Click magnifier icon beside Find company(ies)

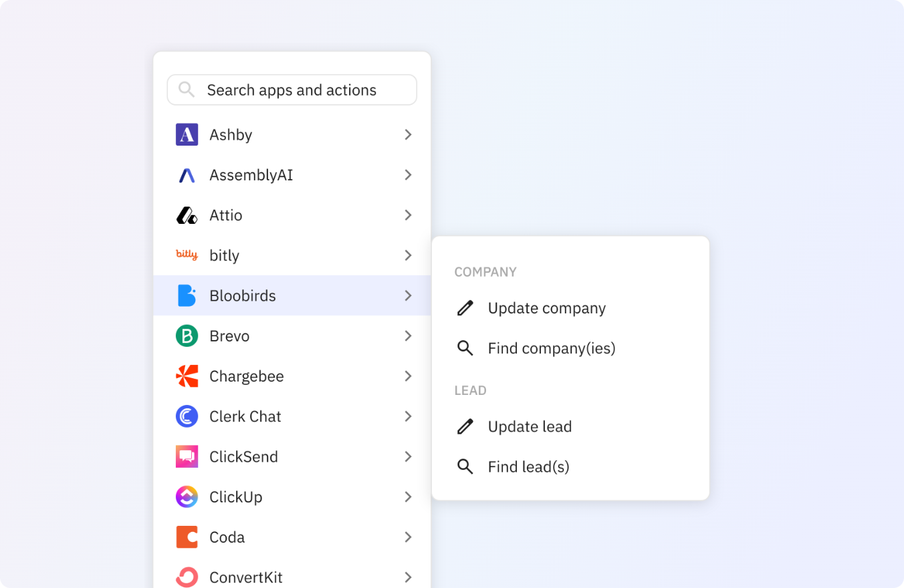(x=465, y=348)
